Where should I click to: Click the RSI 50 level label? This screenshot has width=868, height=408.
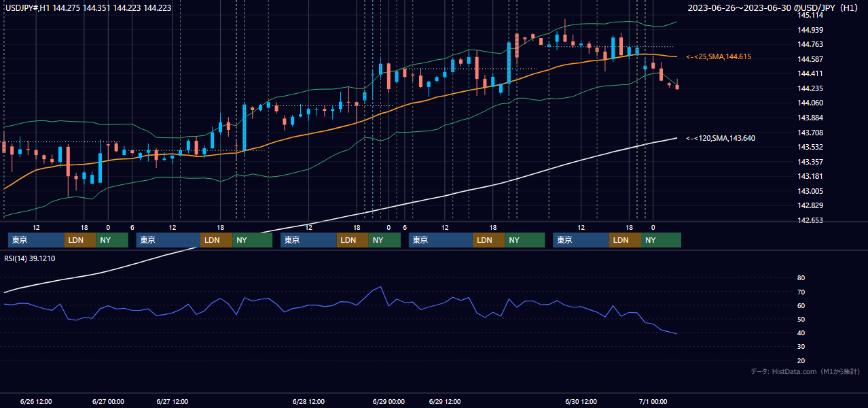801,319
